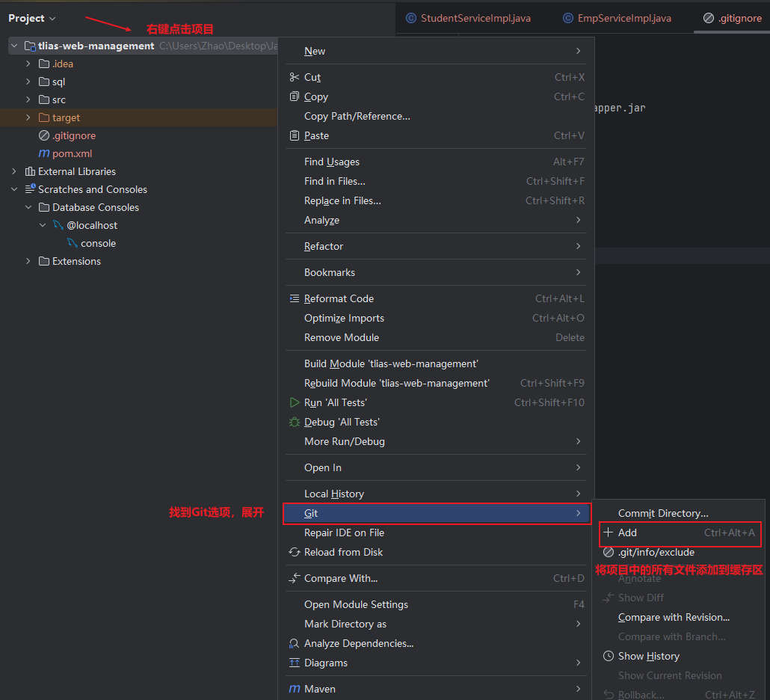Click the pom.xml Maven file icon
Viewport: 770px width, 700px height.
point(43,153)
